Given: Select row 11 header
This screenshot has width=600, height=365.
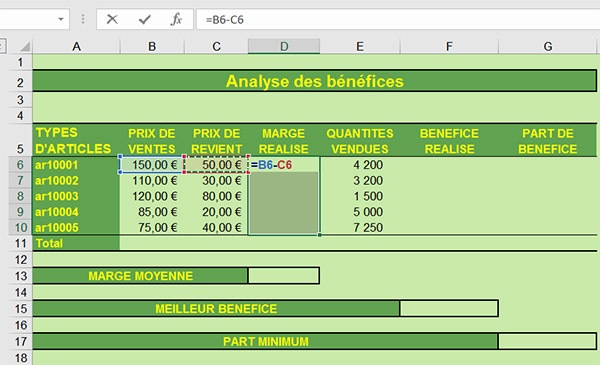Looking at the screenshot, I should coord(20,243).
